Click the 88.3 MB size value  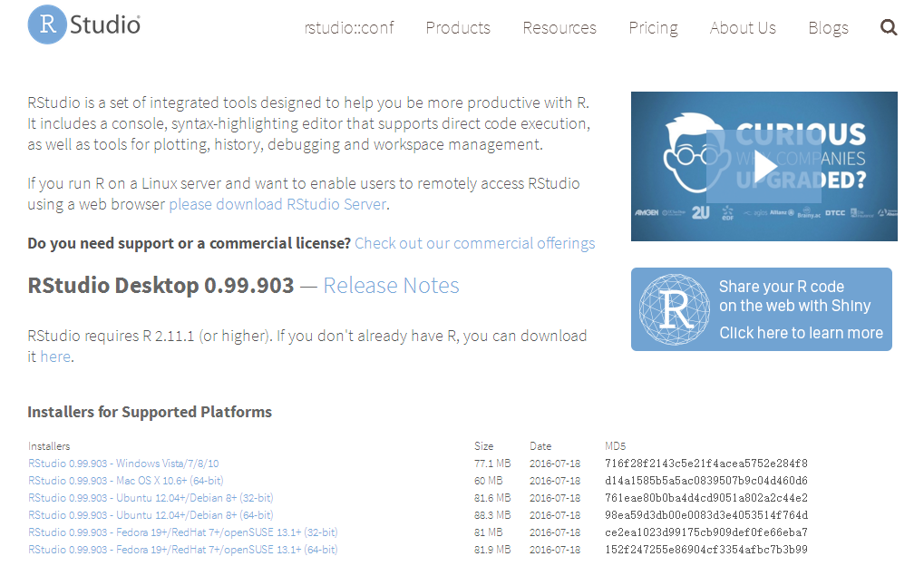pyautogui.click(x=492, y=514)
